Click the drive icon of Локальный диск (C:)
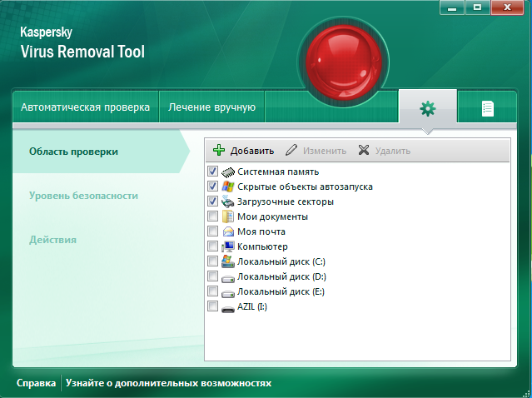Viewport: 532px width, 398px height. [x=227, y=261]
